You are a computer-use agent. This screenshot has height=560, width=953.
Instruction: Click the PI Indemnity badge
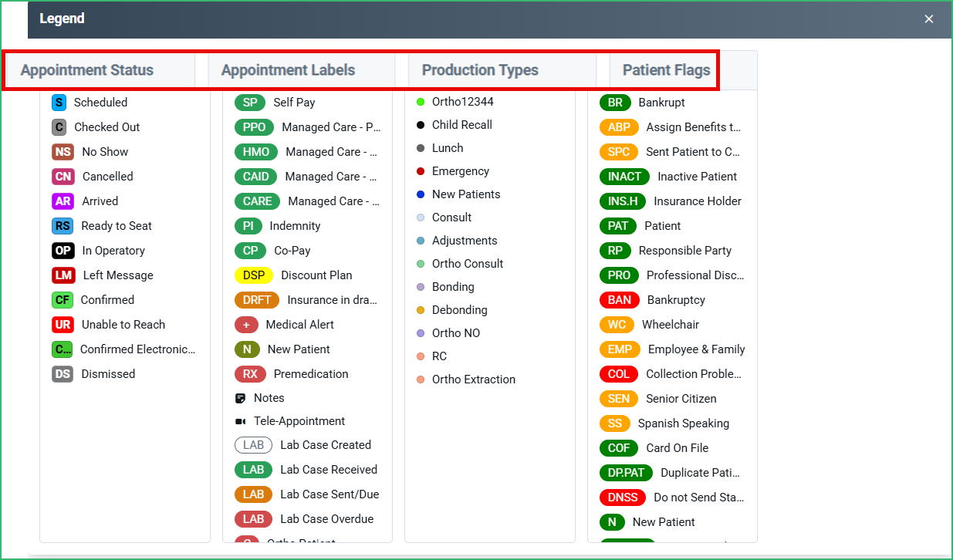[248, 226]
